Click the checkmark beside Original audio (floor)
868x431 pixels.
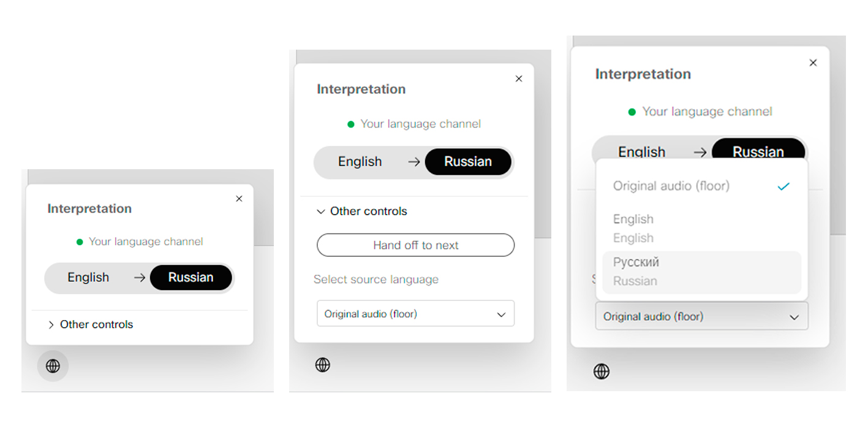tap(783, 186)
